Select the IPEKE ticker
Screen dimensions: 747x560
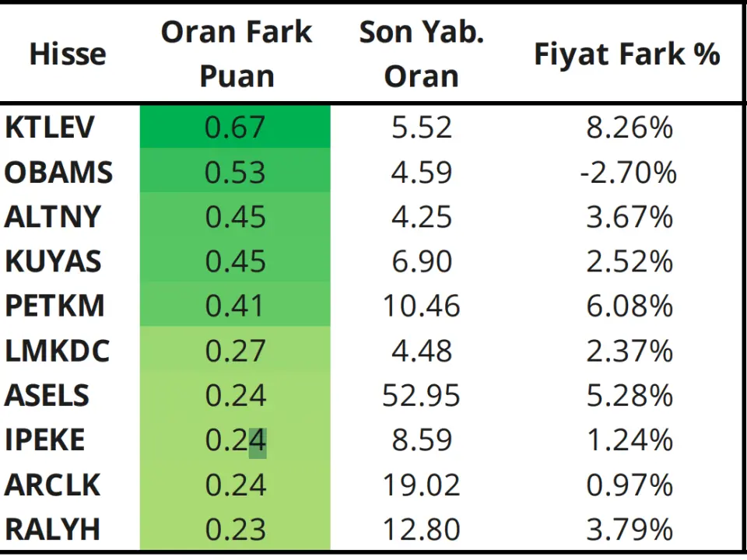[x=45, y=439]
